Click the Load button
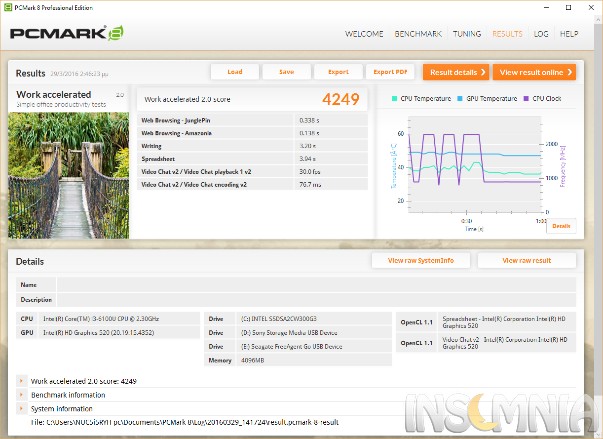The height and width of the screenshot is (439, 603). pos(235,72)
